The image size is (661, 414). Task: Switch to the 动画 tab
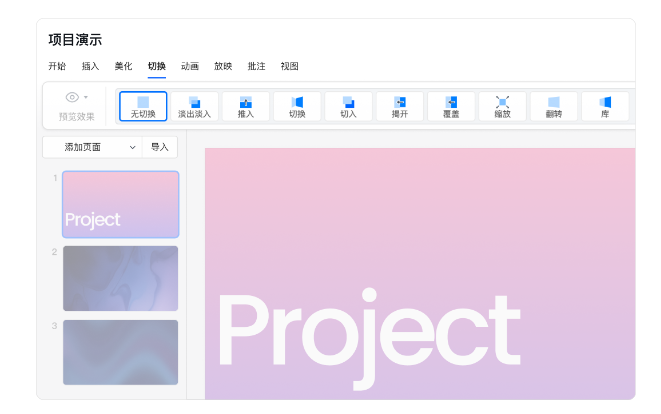(x=190, y=67)
